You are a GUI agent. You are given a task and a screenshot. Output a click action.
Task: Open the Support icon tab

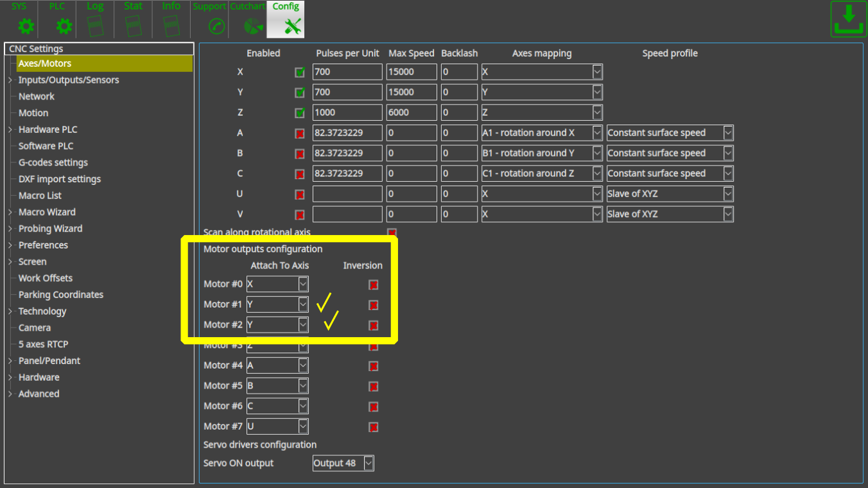click(x=209, y=19)
